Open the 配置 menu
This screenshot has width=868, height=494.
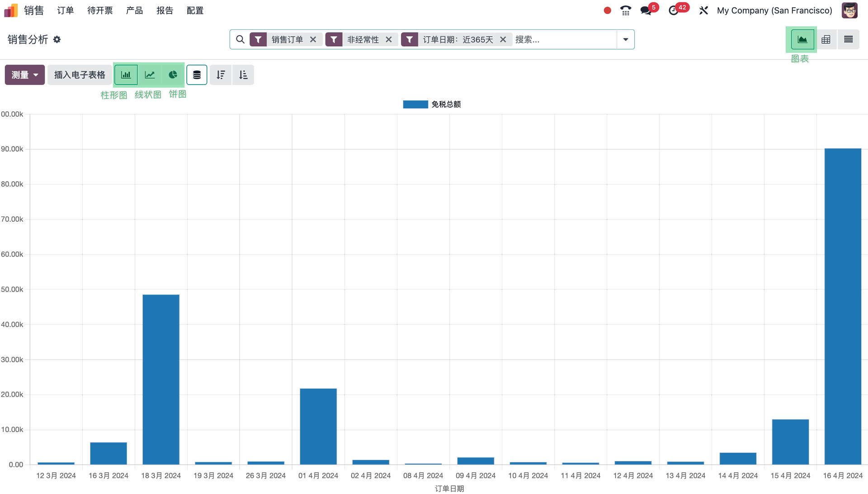pos(195,10)
